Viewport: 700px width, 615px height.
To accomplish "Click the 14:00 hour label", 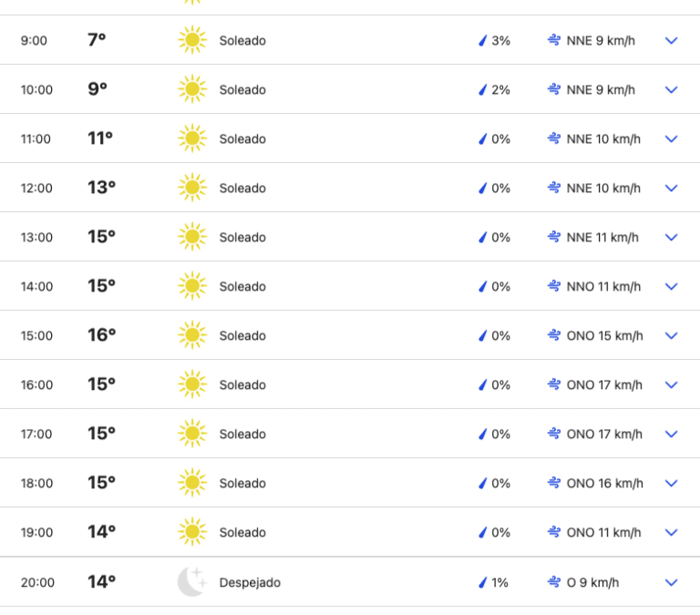I will pyautogui.click(x=37, y=286).
